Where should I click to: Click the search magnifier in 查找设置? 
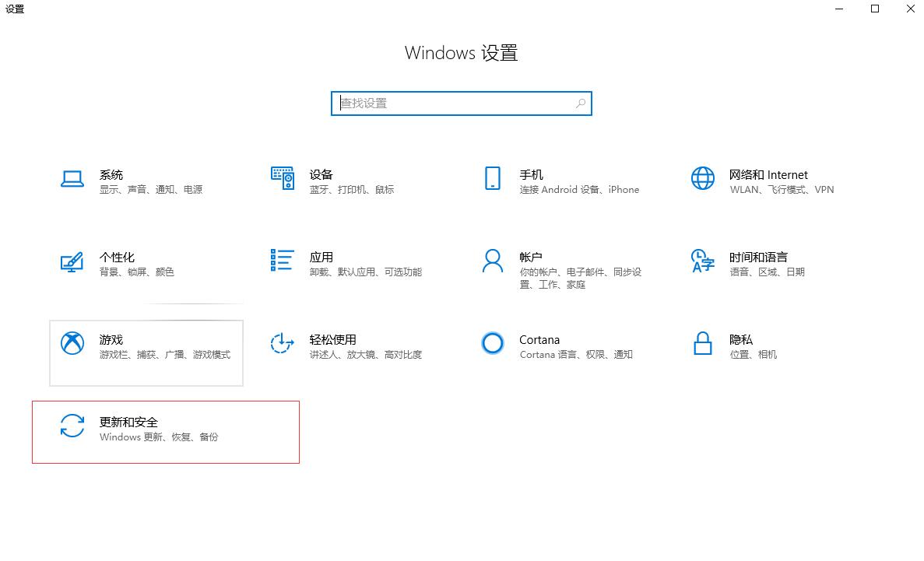[x=581, y=103]
